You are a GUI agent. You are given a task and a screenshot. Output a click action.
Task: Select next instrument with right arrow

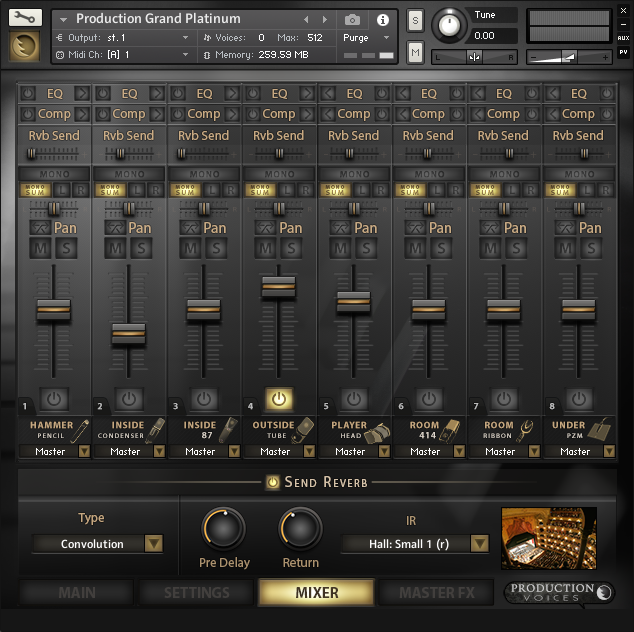[324, 19]
